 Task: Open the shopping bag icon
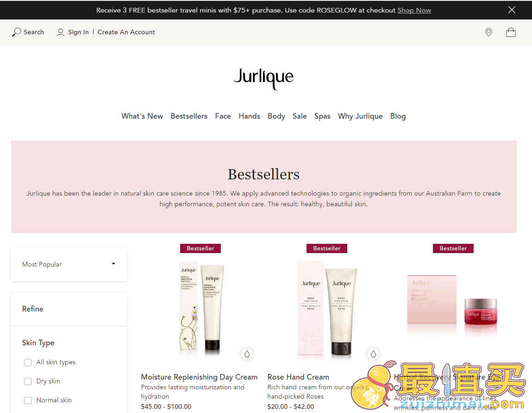511,32
